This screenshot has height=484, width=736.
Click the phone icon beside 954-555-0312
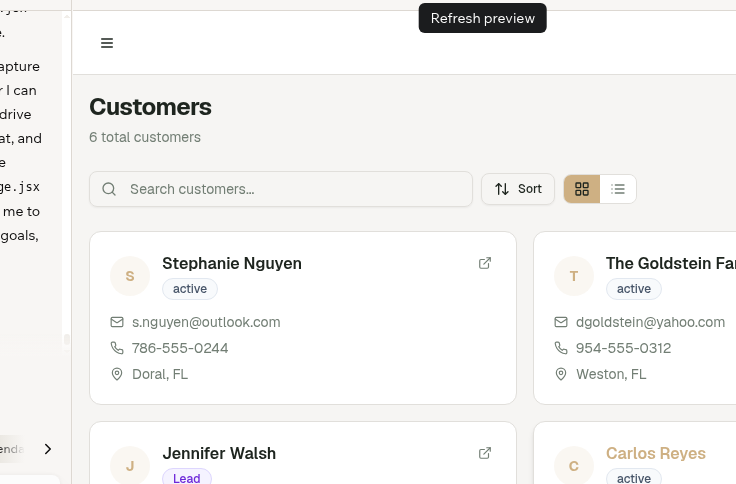[561, 348]
